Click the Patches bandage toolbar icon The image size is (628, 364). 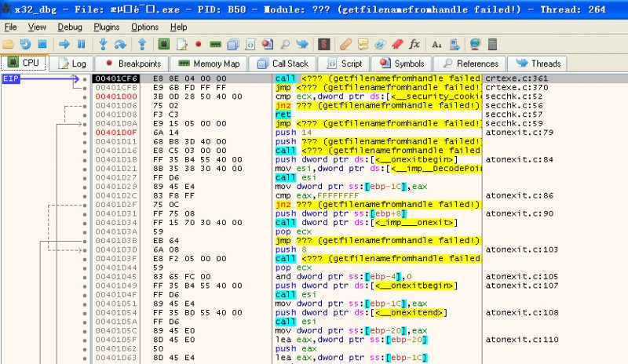point(345,45)
